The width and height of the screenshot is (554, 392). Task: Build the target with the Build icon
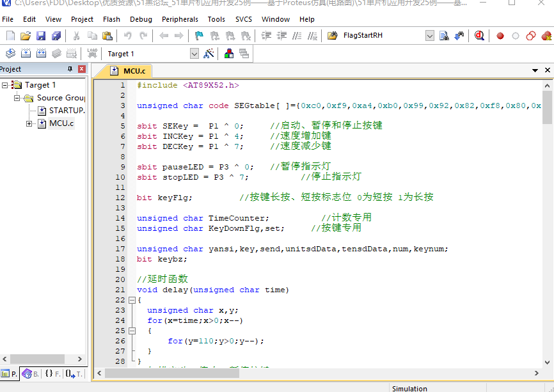coord(26,54)
